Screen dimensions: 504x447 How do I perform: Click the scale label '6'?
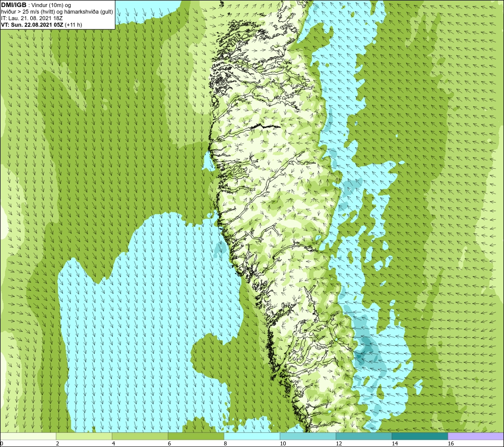tap(169, 444)
